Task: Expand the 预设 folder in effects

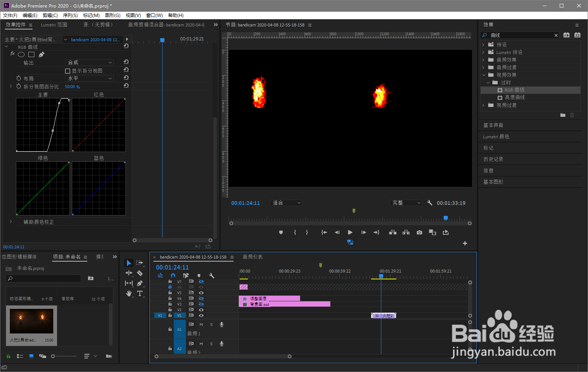Action: pos(483,45)
